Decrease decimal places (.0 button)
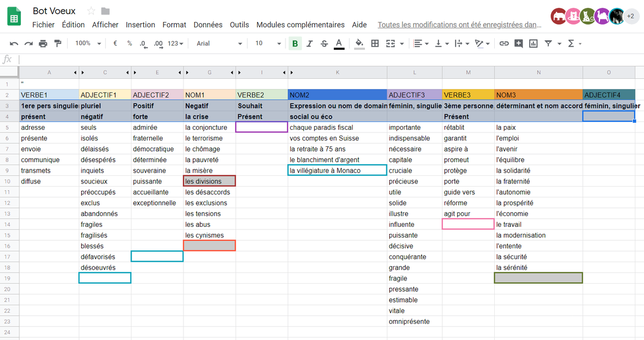Viewport: 644px width, 340px height. (x=143, y=43)
